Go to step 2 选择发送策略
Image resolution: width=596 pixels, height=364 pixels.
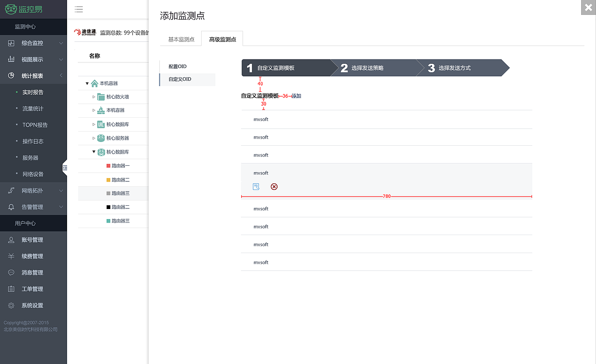[377, 68]
